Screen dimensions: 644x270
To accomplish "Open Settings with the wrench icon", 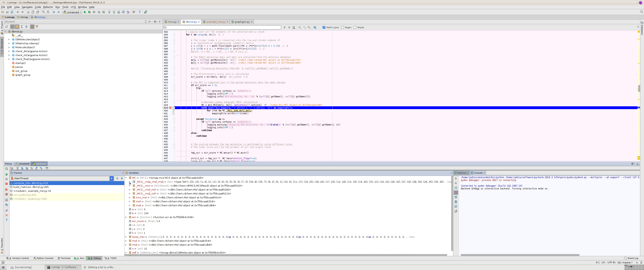I will (x=134, y=12).
